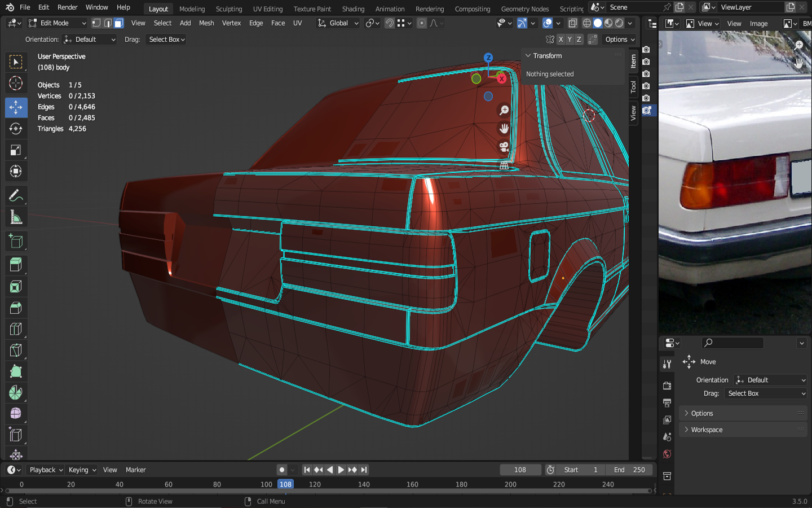
Task: Play the animation in reverse
Action: tap(330, 470)
